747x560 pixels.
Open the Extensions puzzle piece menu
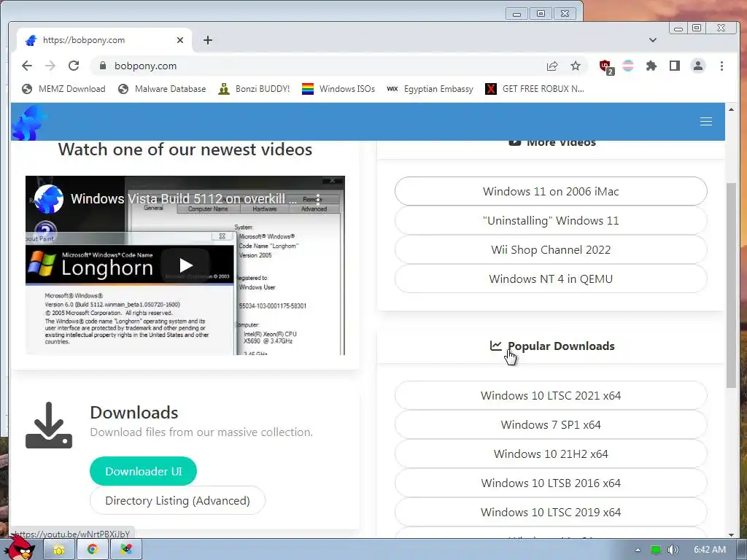[651, 66]
